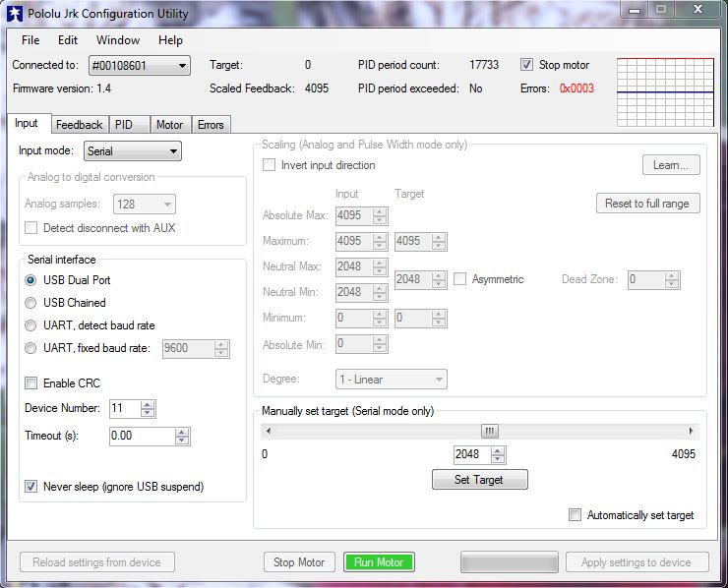Click the Absolute Min input field
This screenshot has width=728, height=588.
click(354, 343)
